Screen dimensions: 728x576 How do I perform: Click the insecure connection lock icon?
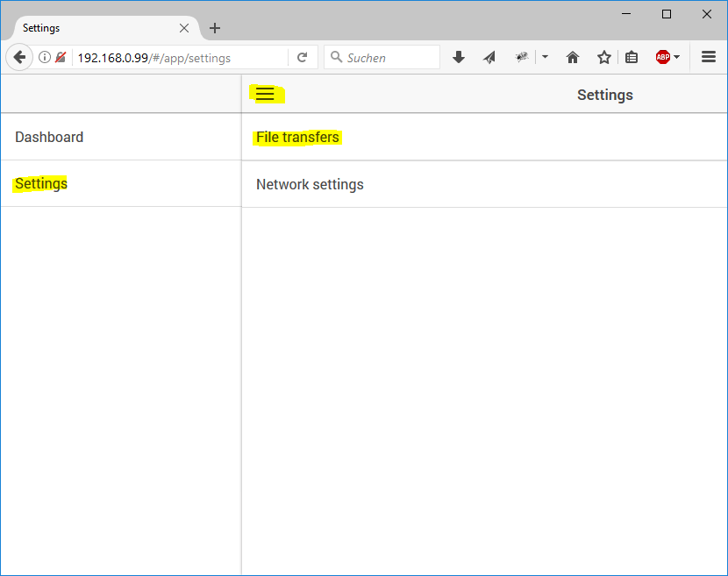(61, 58)
